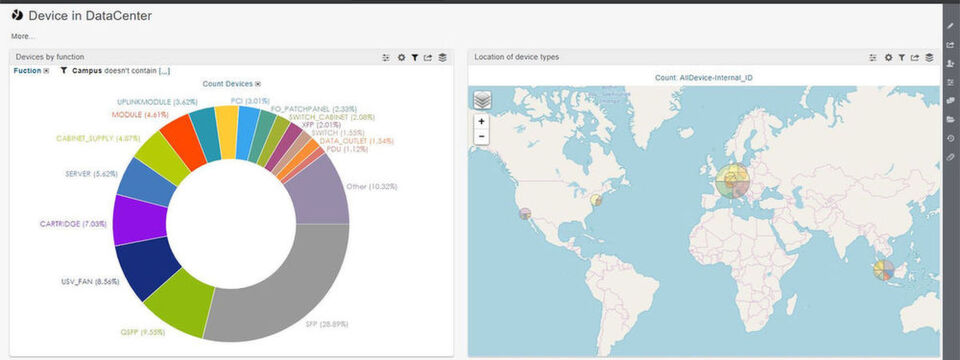Expand the 'Count Devices' measure dropdown

coord(258,84)
